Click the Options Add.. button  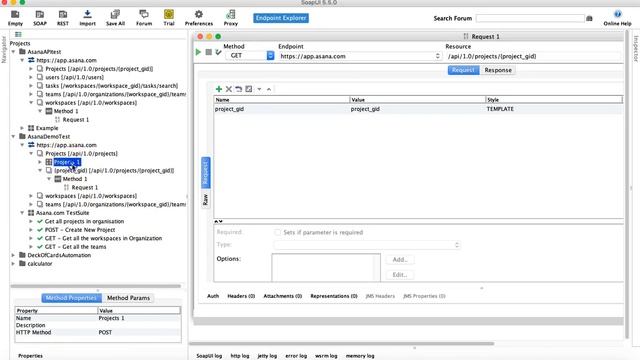tap(400, 260)
